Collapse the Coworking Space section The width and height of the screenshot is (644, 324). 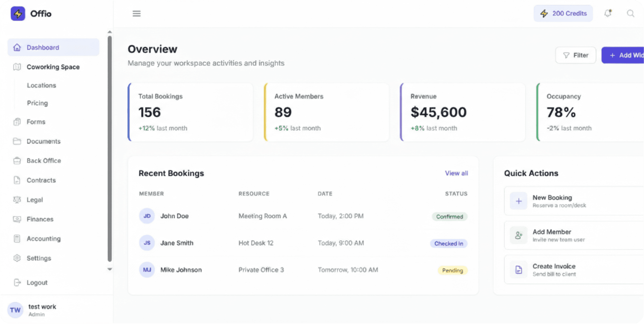[53, 67]
